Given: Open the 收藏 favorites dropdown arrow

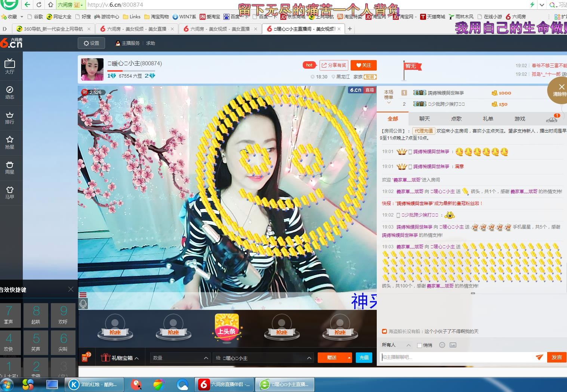Looking at the screenshot, I should [22, 16].
